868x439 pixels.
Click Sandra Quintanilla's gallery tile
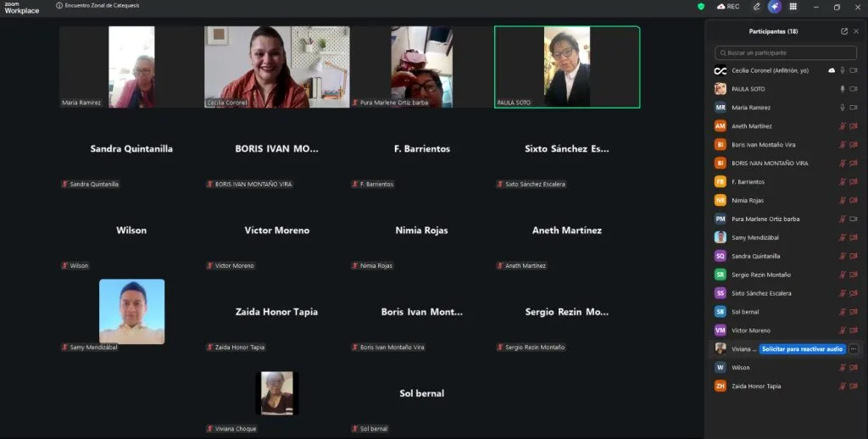pos(131,148)
